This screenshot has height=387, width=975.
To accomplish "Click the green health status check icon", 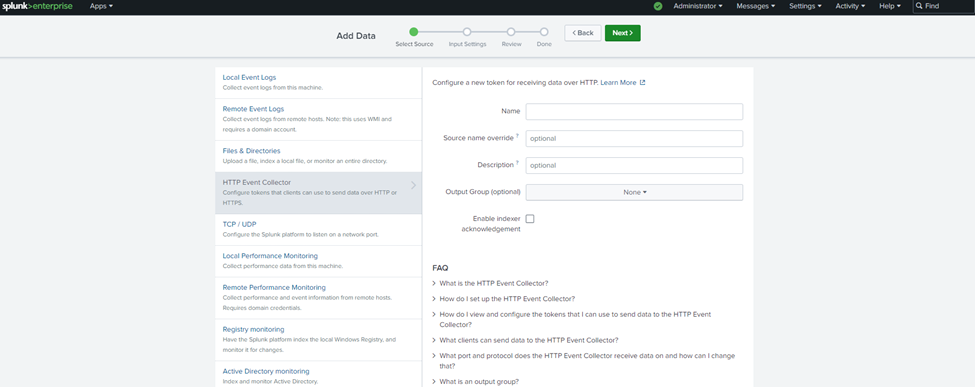I will pyautogui.click(x=658, y=6).
